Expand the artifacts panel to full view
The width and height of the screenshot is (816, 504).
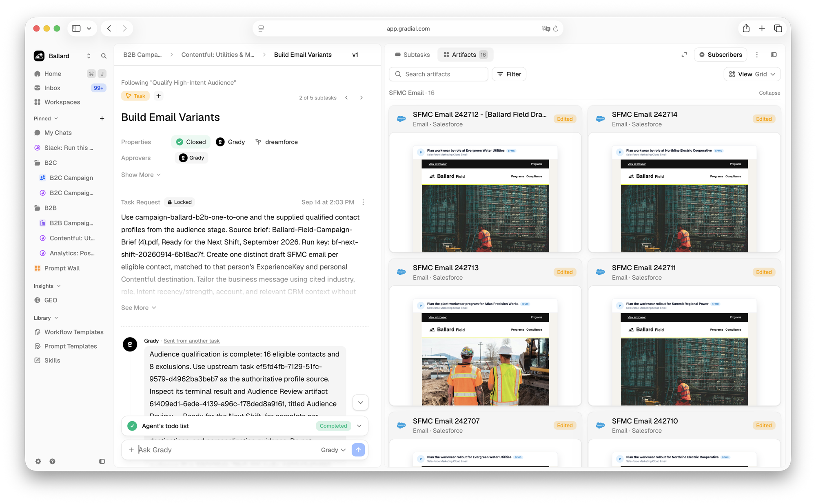tap(684, 55)
